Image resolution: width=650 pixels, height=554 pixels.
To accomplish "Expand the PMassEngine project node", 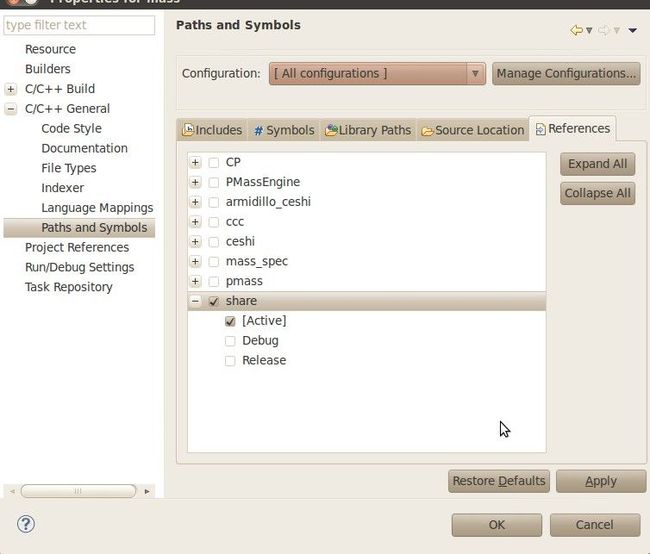I will (x=195, y=182).
